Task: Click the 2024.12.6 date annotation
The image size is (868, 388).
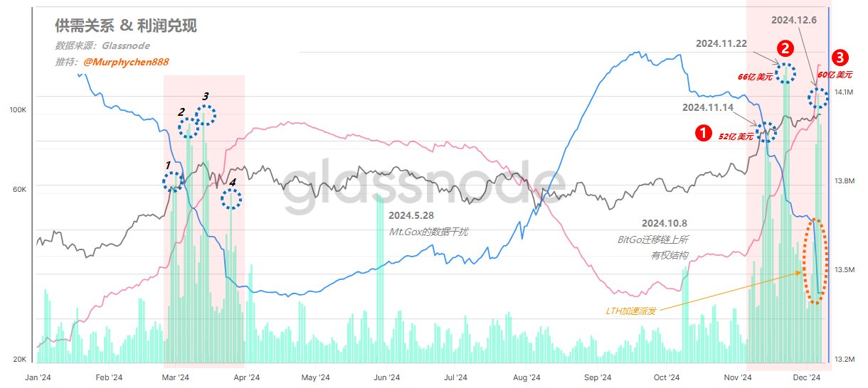Action: [x=795, y=20]
